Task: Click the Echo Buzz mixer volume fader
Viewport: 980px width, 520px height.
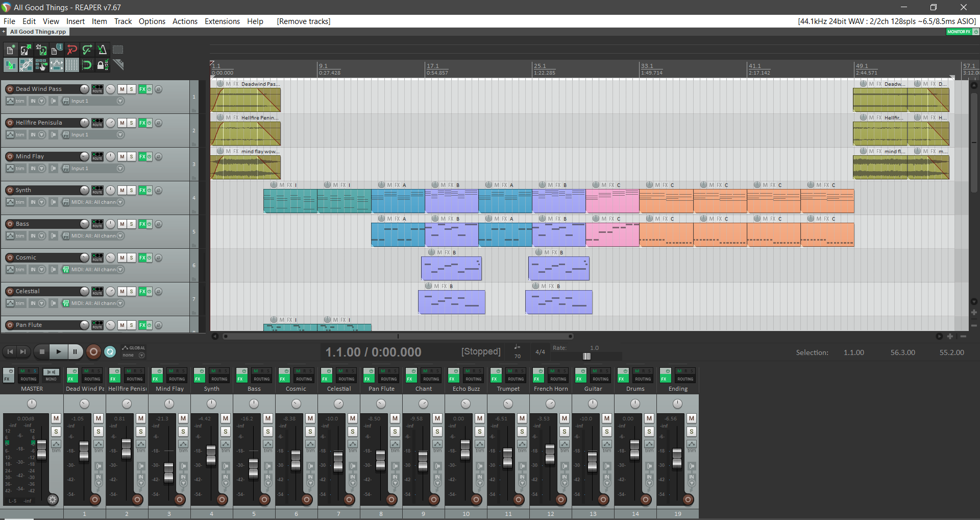Action: pos(465,450)
